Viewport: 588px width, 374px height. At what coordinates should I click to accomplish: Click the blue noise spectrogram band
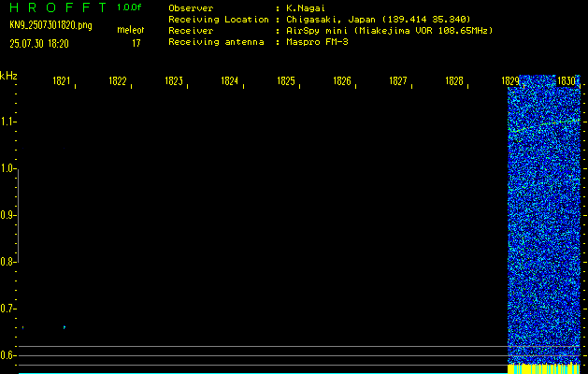544,222
